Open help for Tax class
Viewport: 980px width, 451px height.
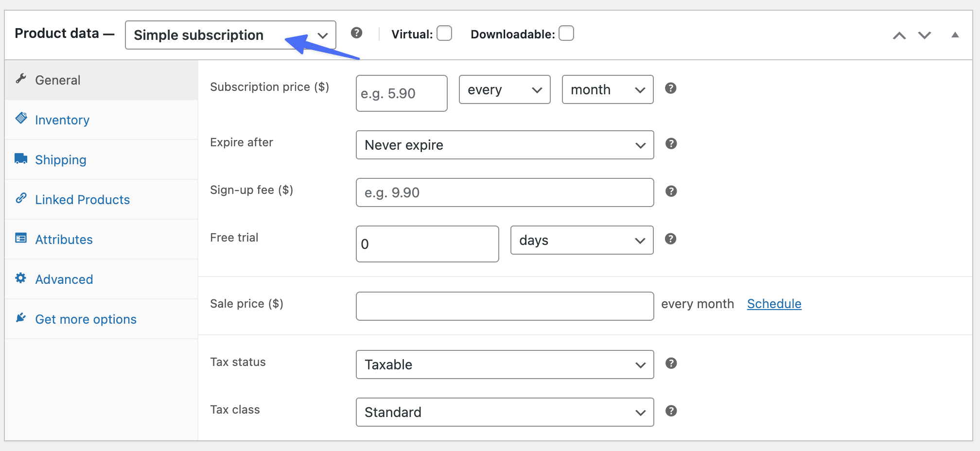[671, 411]
